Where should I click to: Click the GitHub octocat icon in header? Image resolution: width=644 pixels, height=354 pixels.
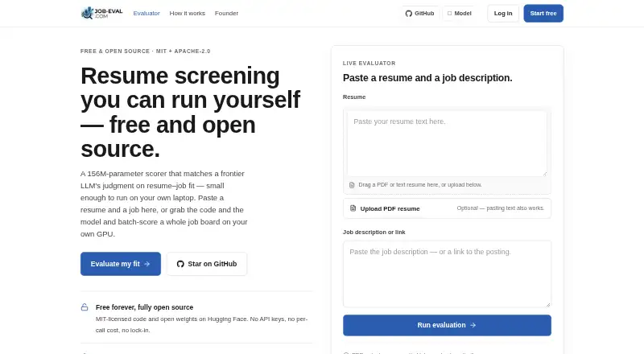point(408,13)
